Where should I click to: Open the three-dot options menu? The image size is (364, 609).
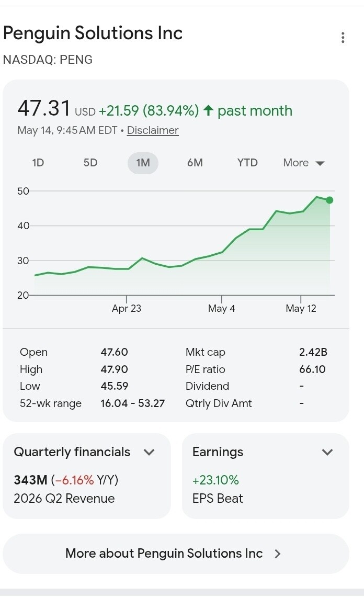click(343, 38)
